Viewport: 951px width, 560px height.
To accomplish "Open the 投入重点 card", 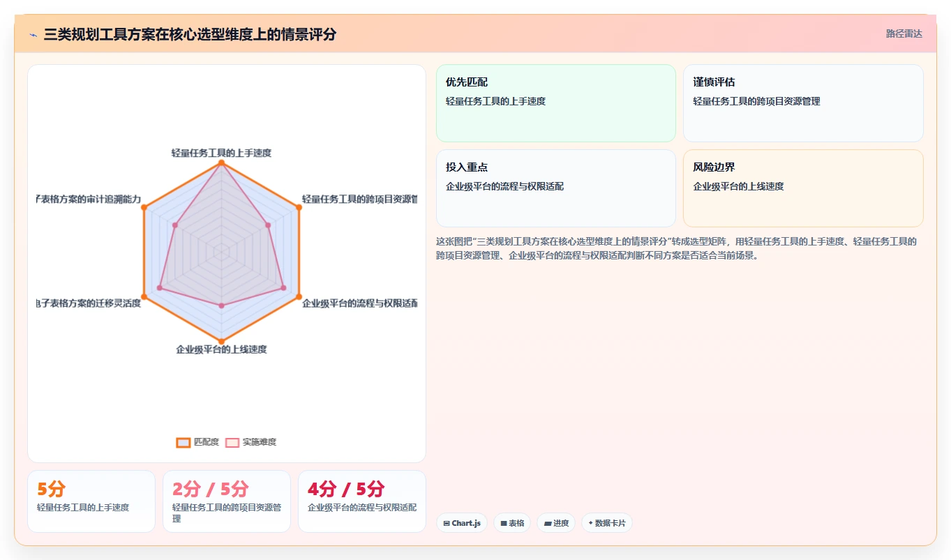I will coord(556,188).
